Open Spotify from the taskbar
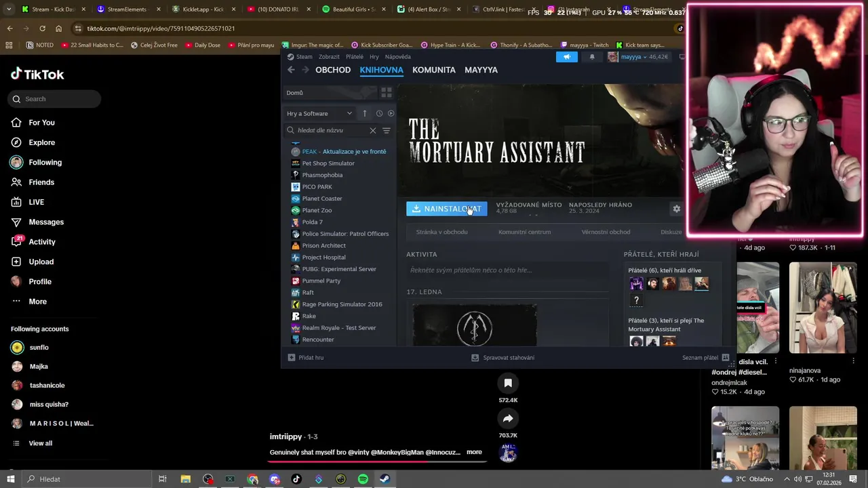 363,479
